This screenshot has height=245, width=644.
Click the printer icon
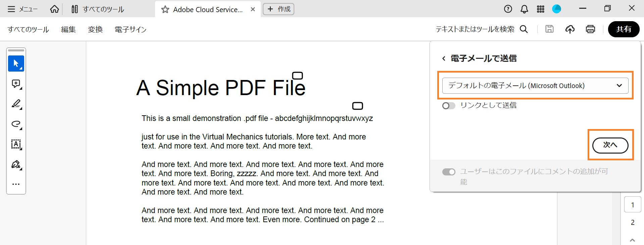click(x=590, y=29)
